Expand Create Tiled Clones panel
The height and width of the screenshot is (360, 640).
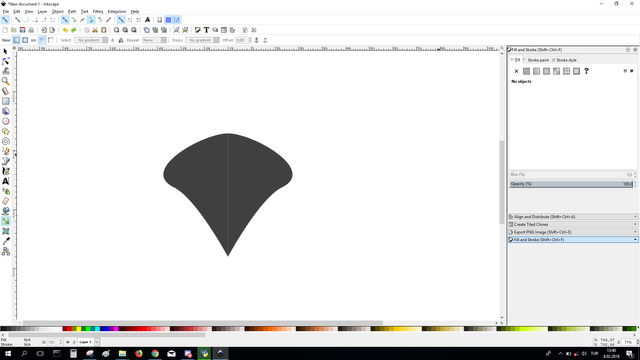pos(573,224)
